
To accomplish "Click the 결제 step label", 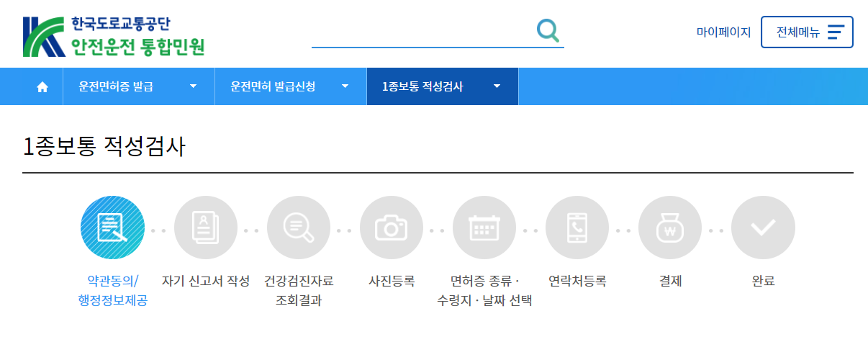I will [x=670, y=281].
